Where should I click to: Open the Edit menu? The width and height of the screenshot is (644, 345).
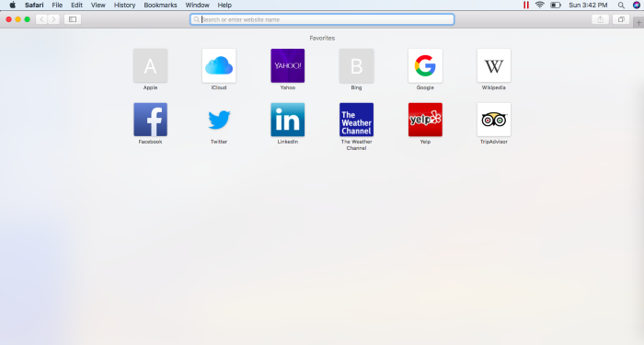[x=76, y=5]
